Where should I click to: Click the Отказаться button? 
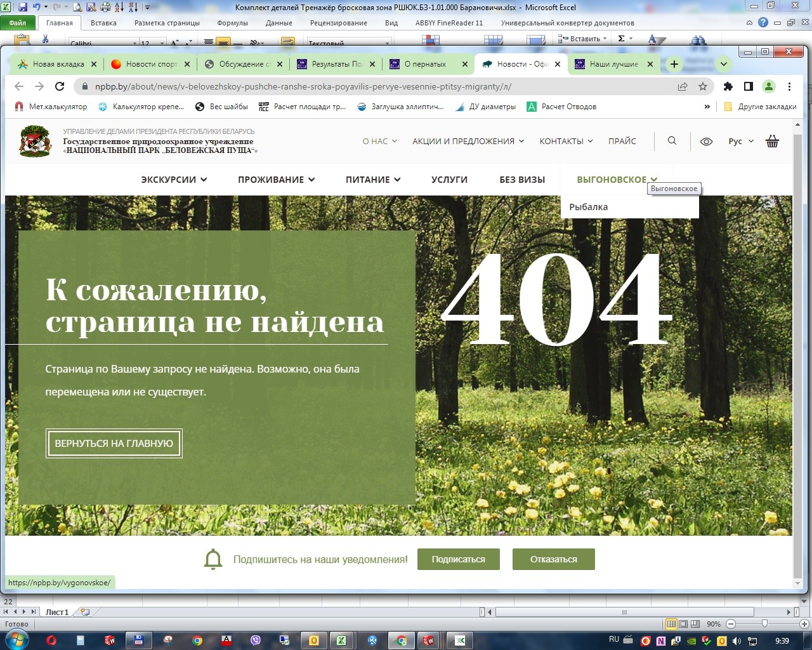click(553, 559)
